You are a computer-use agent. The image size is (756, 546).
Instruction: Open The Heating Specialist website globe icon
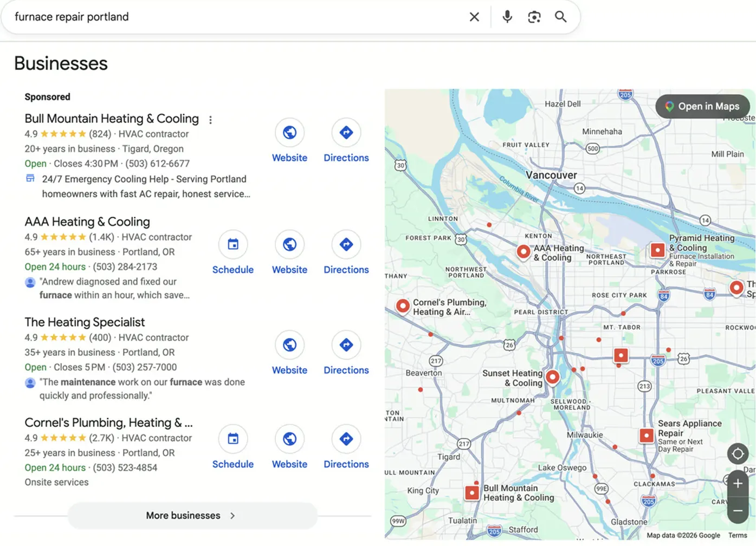click(x=289, y=344)
